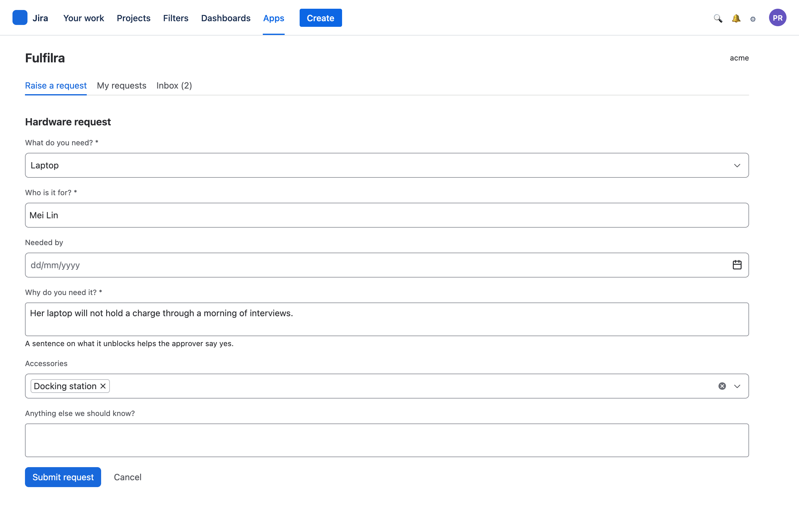Click the approver hint sentence
Viewport: 799px width, 532px height.
[130, 343]
